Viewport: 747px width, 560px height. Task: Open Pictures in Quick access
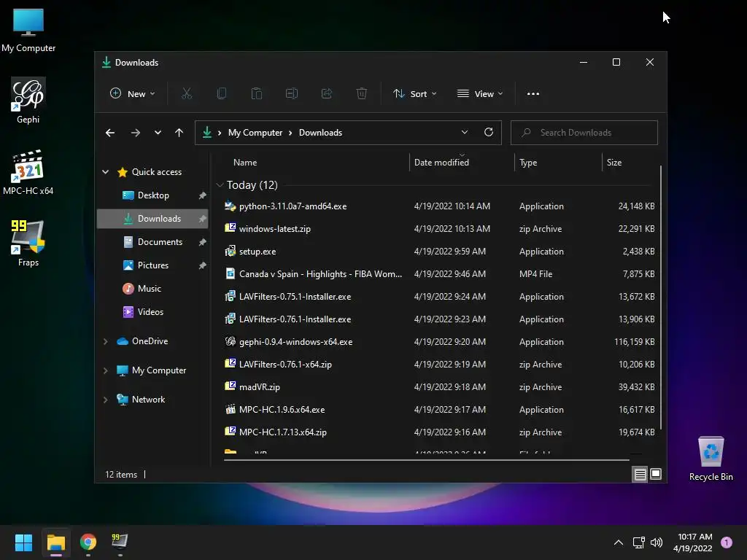coord(152,265)
